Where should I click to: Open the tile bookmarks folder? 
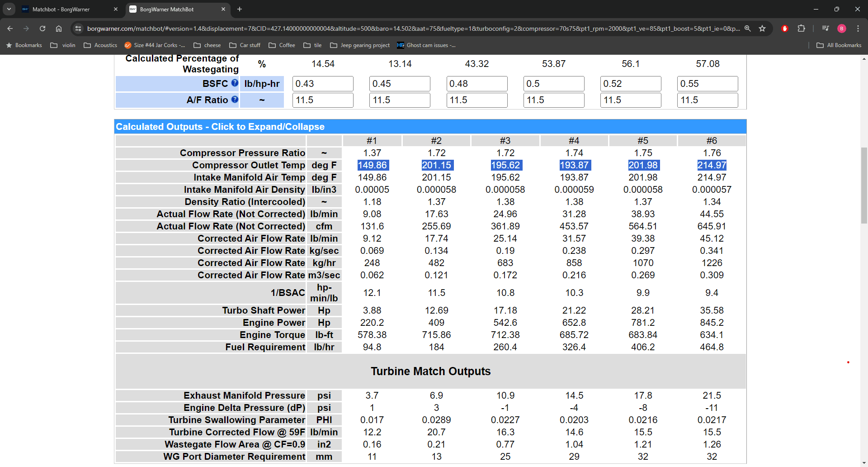[312, 45]
